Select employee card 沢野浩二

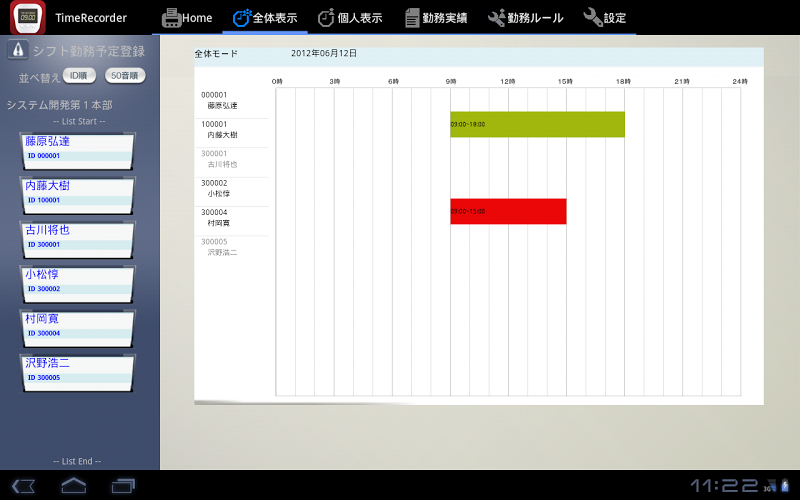[78, 369]
